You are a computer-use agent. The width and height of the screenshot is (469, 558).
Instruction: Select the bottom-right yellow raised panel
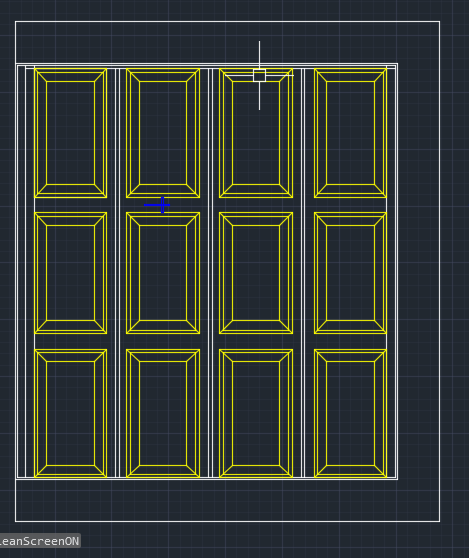(351, 413)
